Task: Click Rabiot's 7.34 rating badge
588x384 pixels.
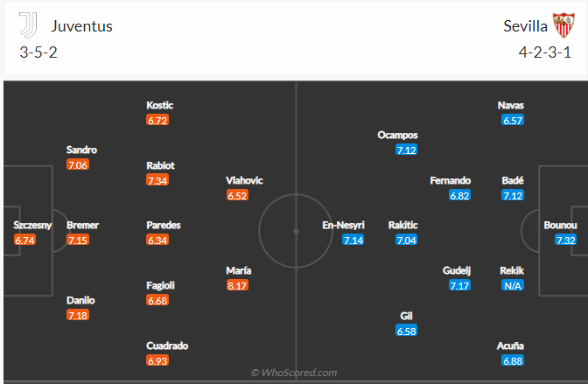Action: point(157,180)
